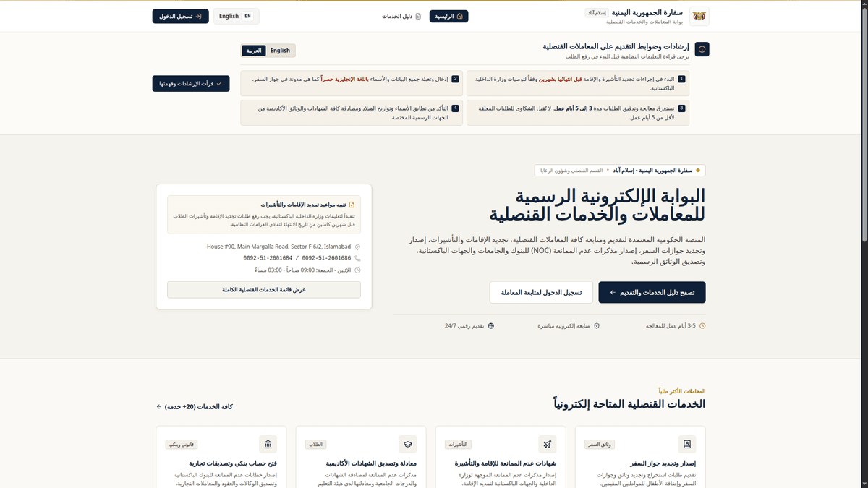Viewport: 868px width, 488px height.
Task: Click the shield icon next to متابعة إلكترونية مباشرة
Action: click(x=597, y=326)
